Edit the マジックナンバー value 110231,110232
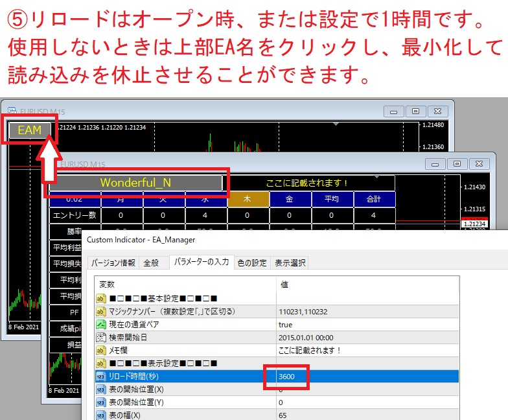 [367, 311]
